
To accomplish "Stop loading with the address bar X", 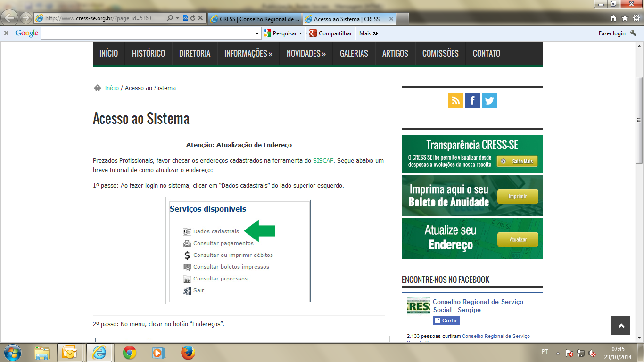I will [200, 18].
